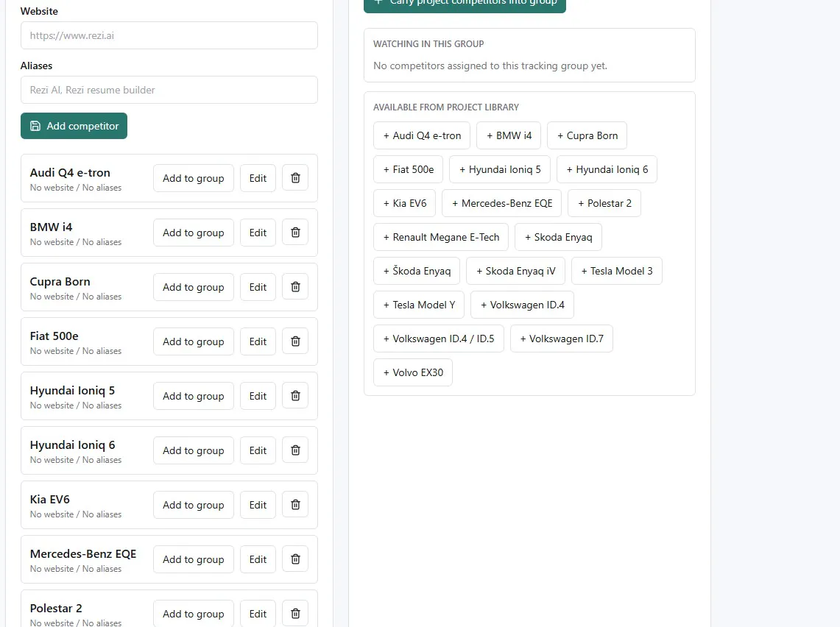Edit the Polestar 2 entry

[258, 614]
